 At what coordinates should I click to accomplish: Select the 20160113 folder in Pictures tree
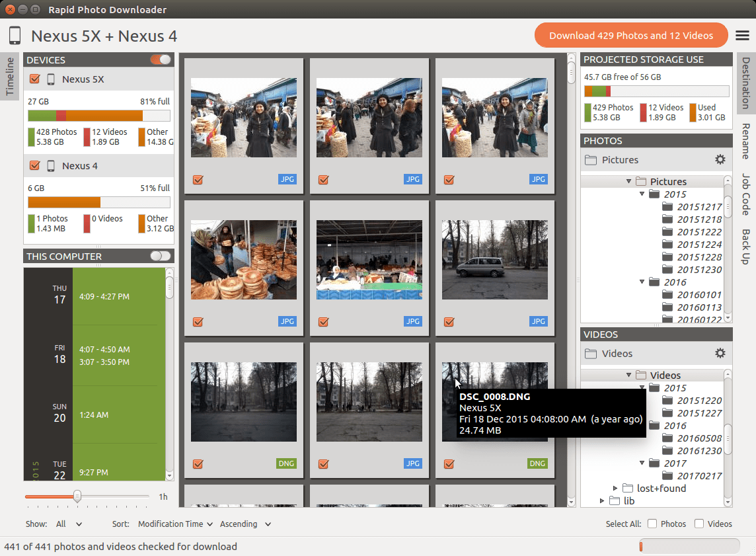[699, 307]
